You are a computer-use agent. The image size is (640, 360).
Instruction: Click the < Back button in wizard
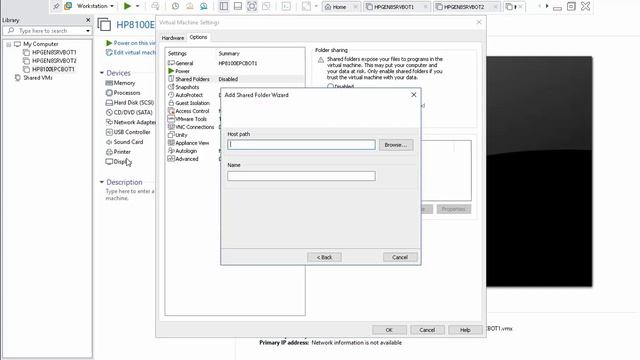[324, 257]
